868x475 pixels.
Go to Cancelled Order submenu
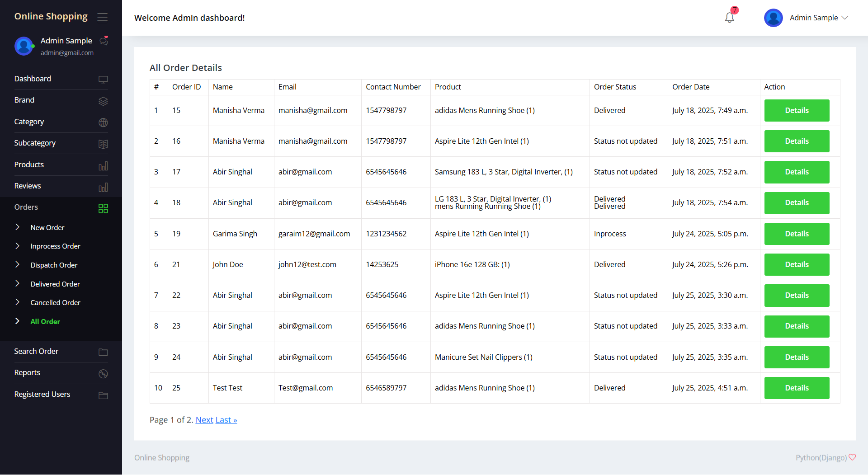coord(55,302)
